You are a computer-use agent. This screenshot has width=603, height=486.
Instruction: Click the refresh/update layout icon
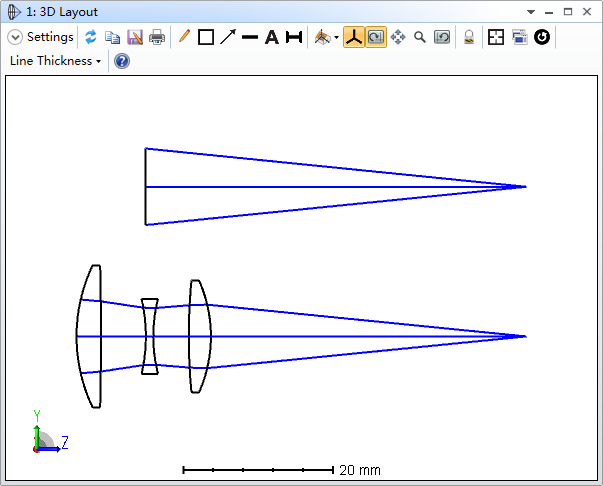click(91, 37)
